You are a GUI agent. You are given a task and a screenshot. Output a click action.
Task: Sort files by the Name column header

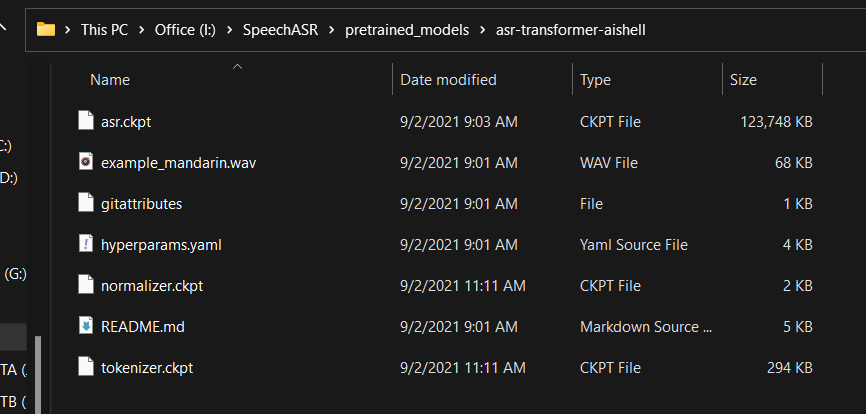110,80
